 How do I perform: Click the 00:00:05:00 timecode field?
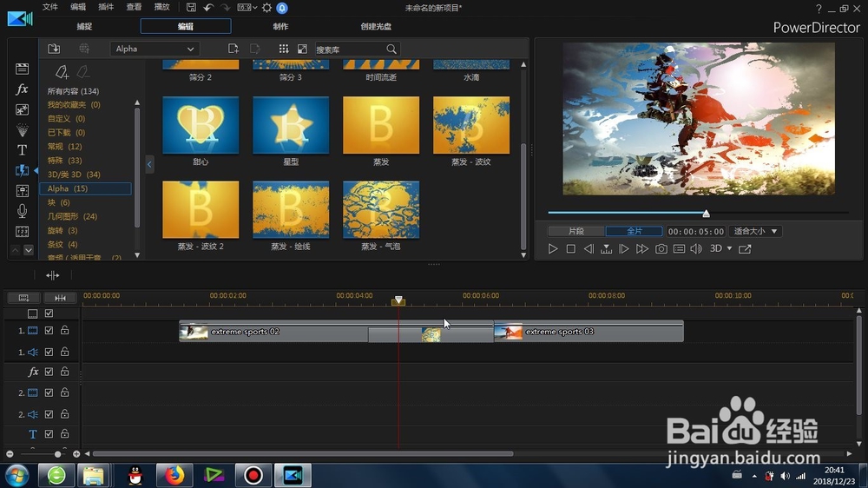coord(696,231)
